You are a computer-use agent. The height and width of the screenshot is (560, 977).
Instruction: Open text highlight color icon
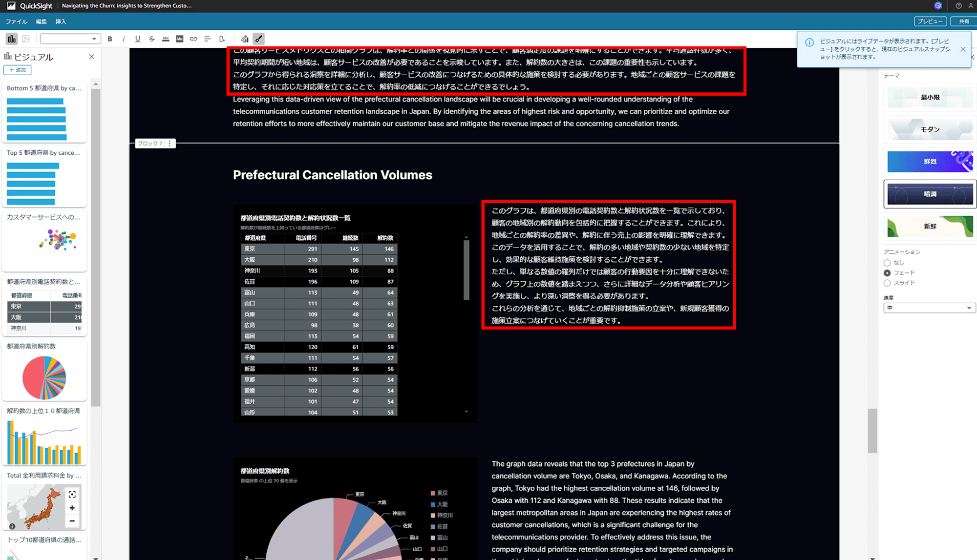(x=180, y=39)
